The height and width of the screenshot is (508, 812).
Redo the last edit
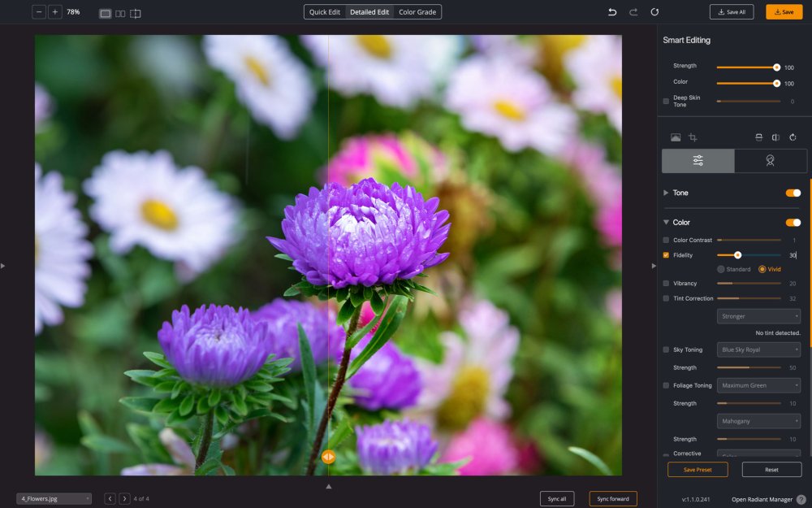click(633, 12)
